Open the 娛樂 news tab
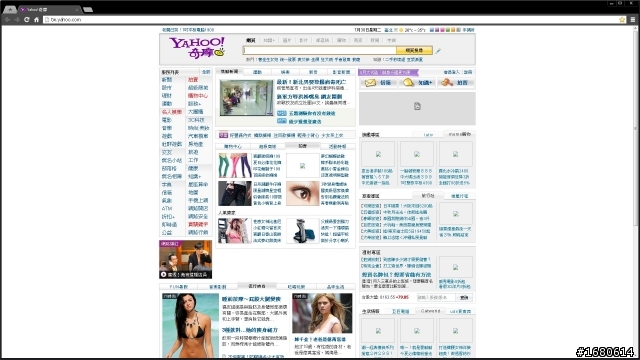Image resolution: width=640 pixels, height=360 pixels. click(285, 72)
